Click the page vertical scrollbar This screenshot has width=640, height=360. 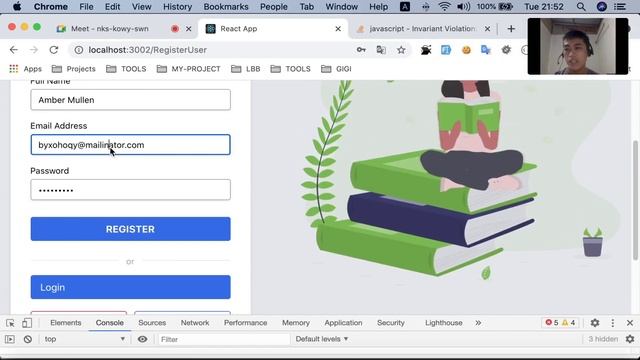click(635, 200)
